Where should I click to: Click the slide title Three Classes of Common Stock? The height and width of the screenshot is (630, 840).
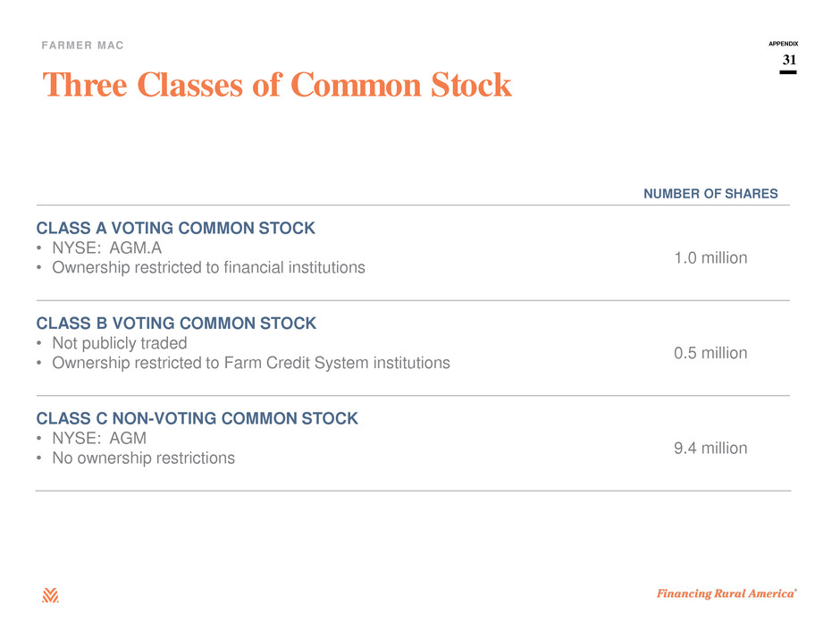277,85
